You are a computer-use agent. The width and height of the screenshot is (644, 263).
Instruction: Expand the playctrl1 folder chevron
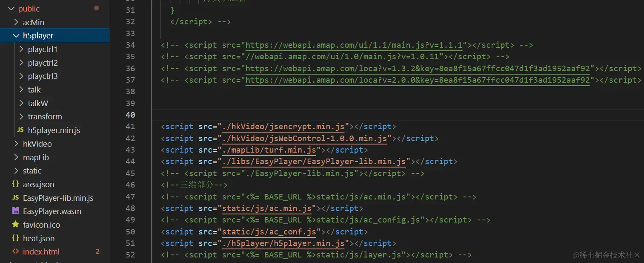pyautogui.click(x=21, y=49)
